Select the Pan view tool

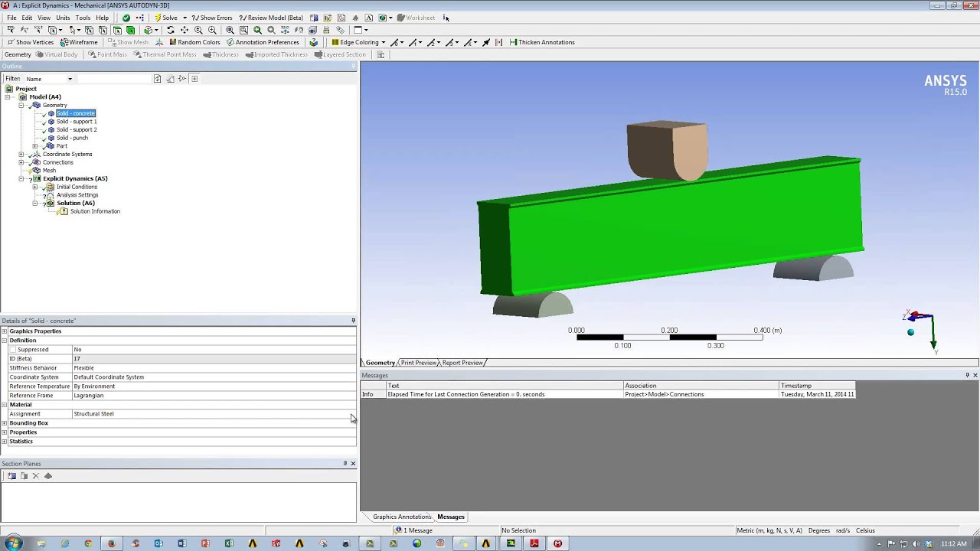pos(184,30)
